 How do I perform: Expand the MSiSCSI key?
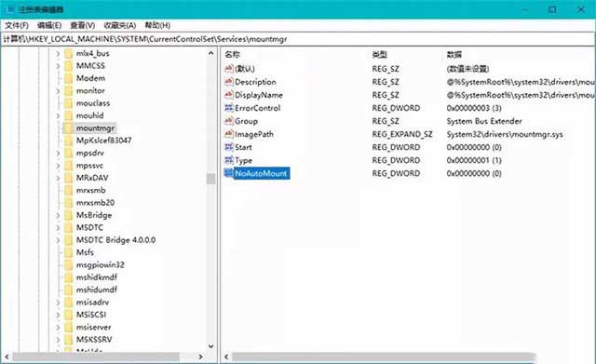point(58,315)
